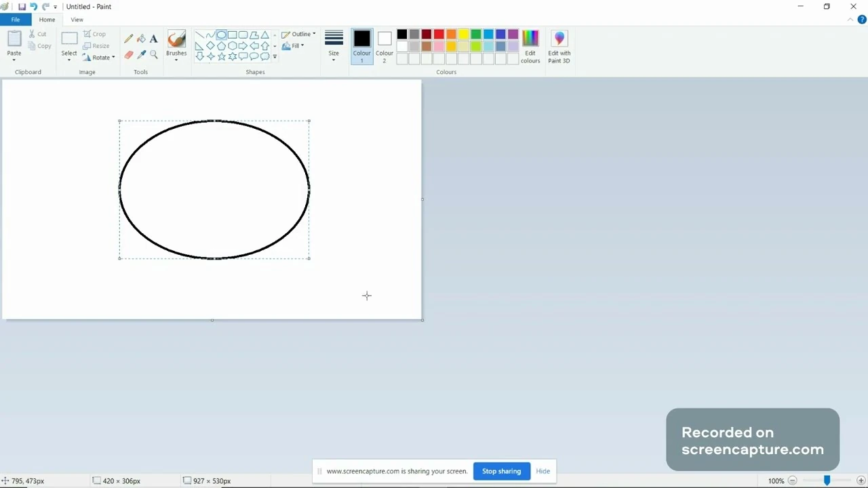Screen dimensions: 868x488
Task: Expand the Rotate options dropdown
Action: (x=113, y=58)
